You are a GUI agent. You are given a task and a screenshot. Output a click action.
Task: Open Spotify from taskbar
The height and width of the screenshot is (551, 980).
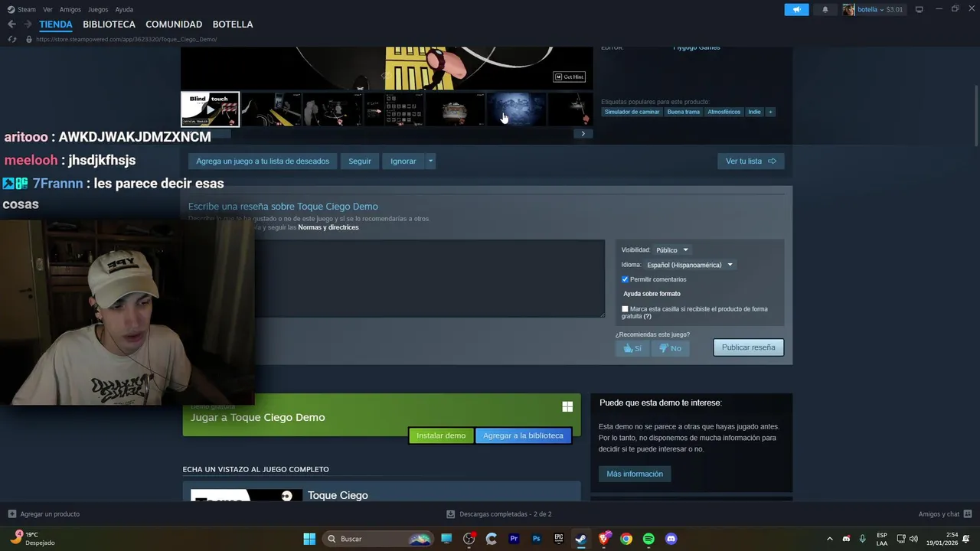point(648,539)
